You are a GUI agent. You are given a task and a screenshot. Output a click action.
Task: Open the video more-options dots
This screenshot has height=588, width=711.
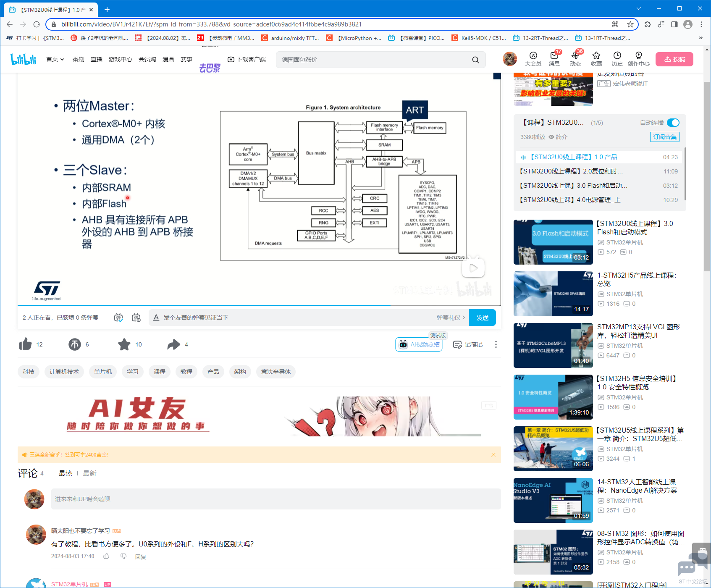pos(496,344)
